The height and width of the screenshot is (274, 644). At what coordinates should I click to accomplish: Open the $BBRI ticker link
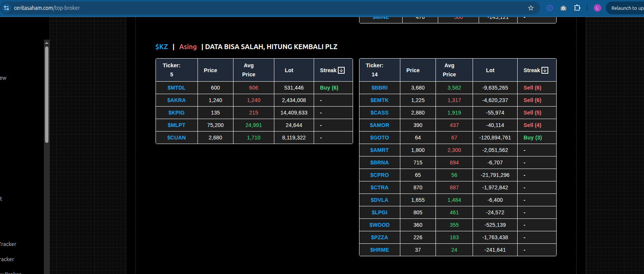click(380, 88)
